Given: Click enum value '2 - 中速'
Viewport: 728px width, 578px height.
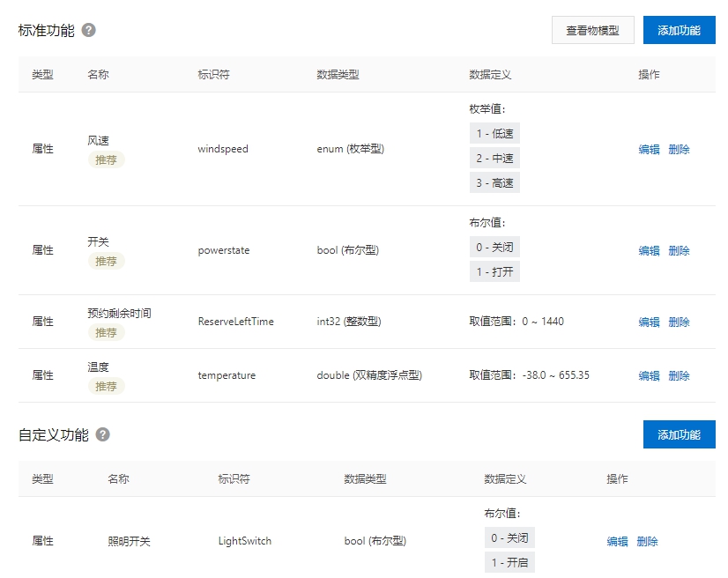Looking at the screenshot, I should tap(494, 159).
